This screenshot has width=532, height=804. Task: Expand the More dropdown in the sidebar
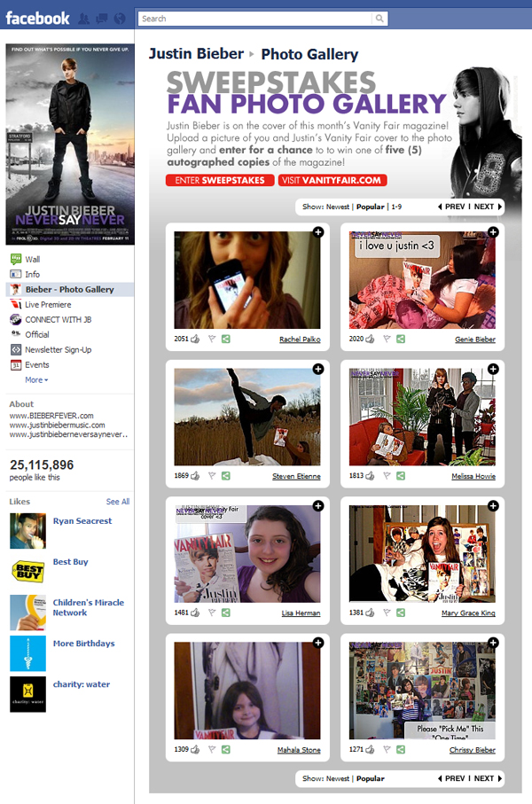tap(36, 379)
